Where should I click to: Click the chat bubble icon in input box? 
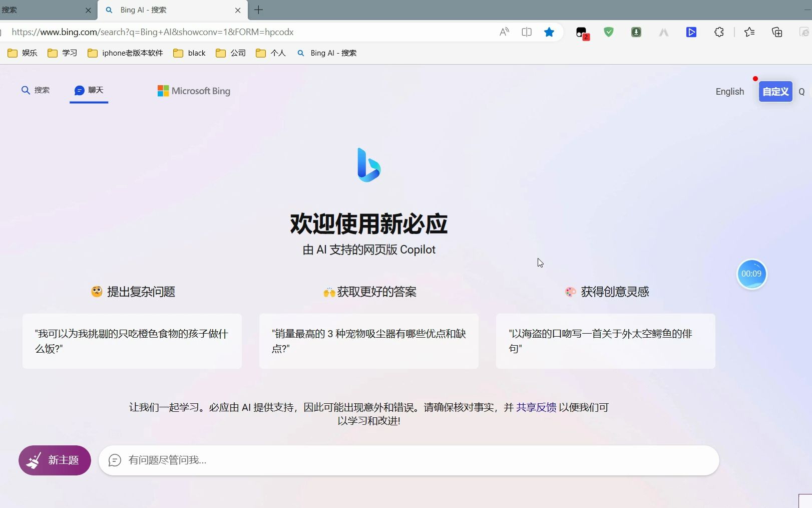click(x=115, y=460)
